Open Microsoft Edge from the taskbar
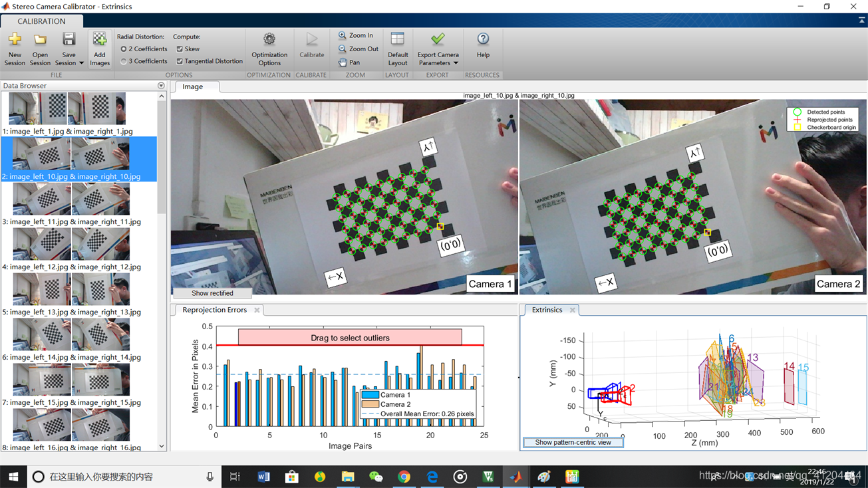 (x=432, y=477)
